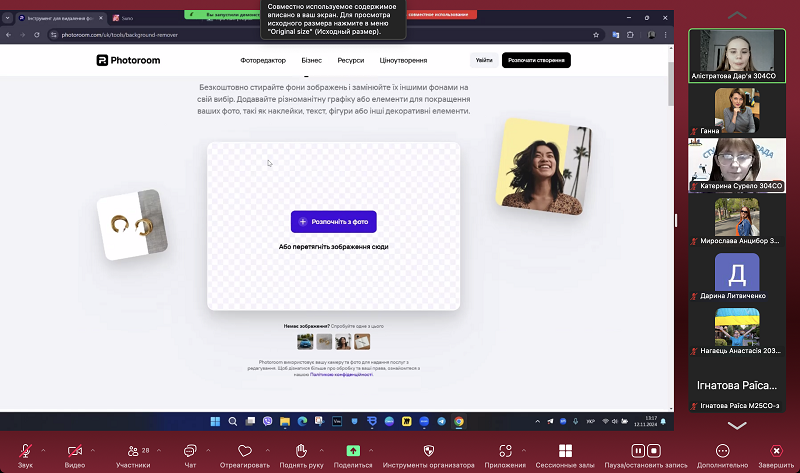Raise hand with Поднять руку
The image size is (800, 473).
(301, 455)
